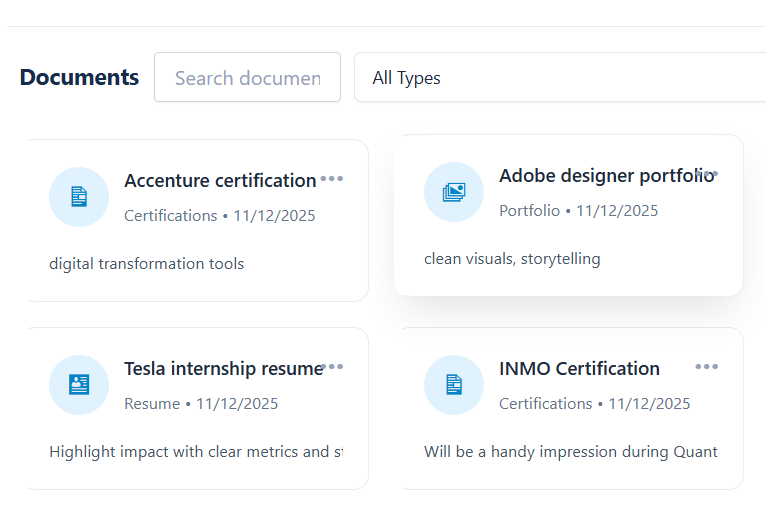The height and width of the screenshot is (516, 766).
Task: Select the Tesla internship resume title
Action: point(222,369)
